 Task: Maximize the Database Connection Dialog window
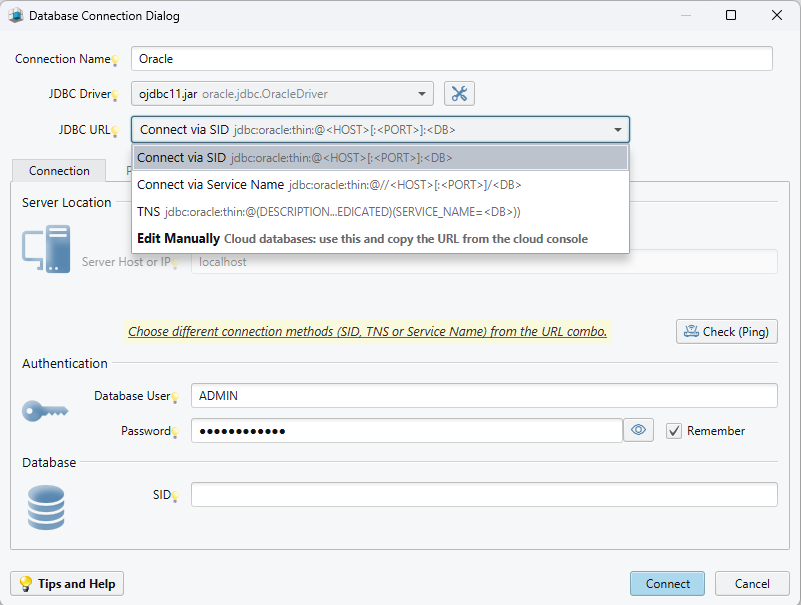coord(731,15)
